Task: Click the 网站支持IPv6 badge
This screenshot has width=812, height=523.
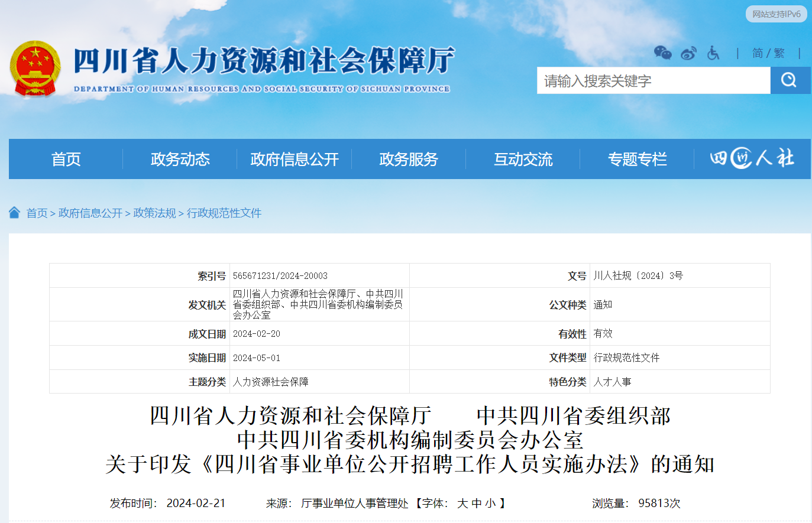Action: [777, 14]
